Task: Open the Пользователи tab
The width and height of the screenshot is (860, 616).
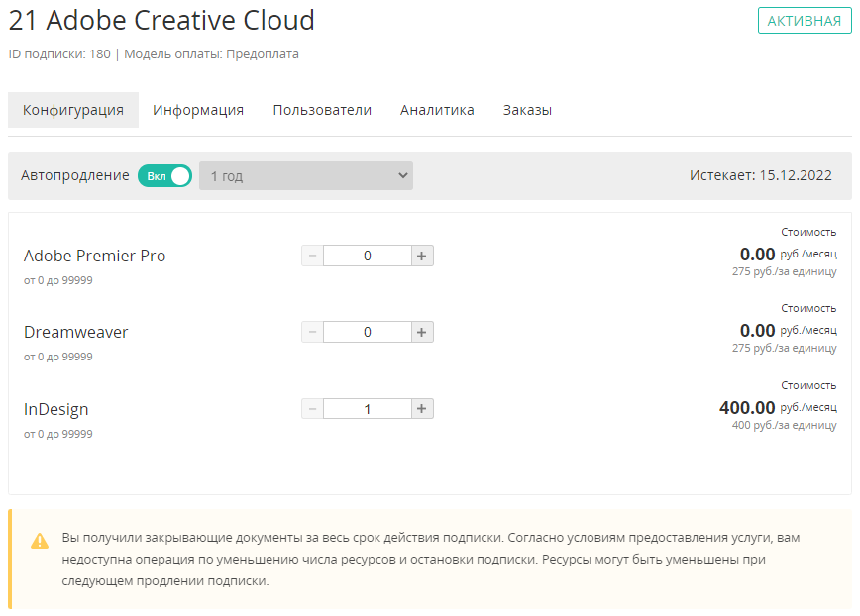Action: pyautogui.click(x=322, y=110)
